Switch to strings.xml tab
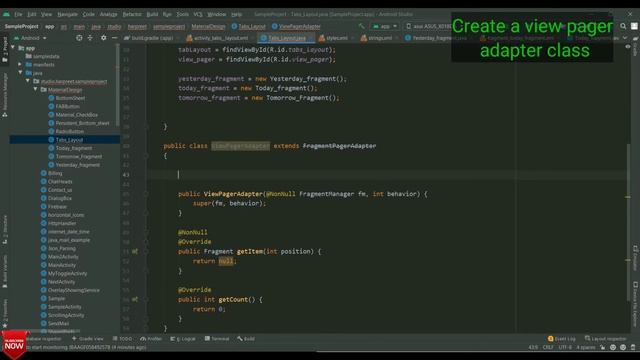 click(x=378, y=38)
